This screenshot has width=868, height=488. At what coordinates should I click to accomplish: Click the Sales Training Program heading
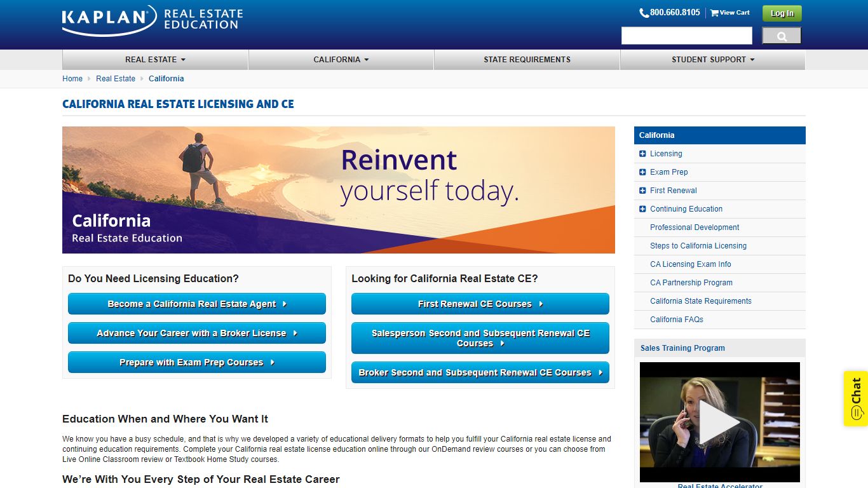pos(682,348)
